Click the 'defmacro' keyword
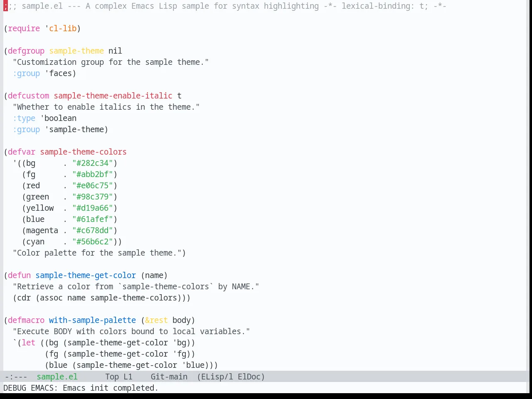The image size is (532, 399). (26, 320)
